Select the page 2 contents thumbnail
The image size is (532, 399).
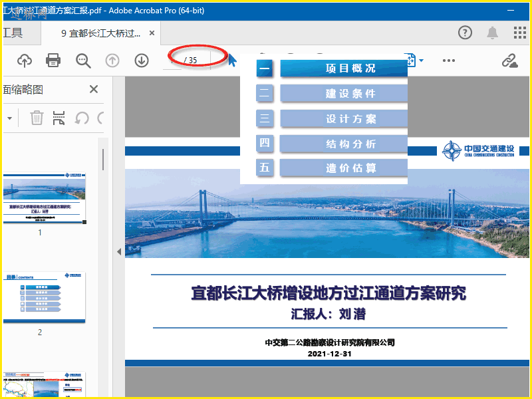44,297
